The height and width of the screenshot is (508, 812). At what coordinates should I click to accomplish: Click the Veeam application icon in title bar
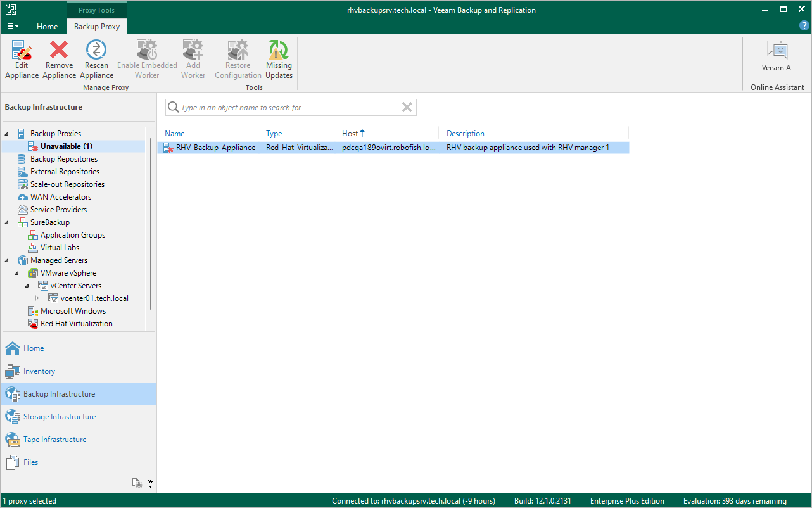tap(11, 10)
